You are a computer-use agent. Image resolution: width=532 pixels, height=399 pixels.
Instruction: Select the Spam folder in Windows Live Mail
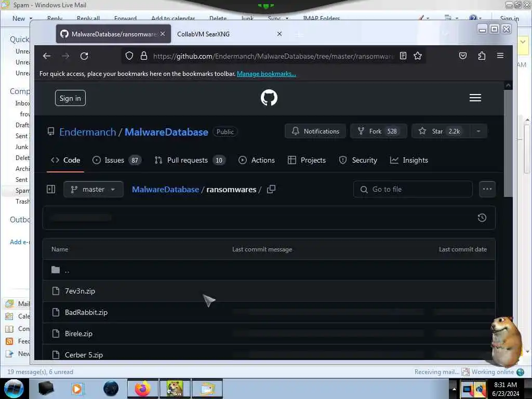coord(22,191)
